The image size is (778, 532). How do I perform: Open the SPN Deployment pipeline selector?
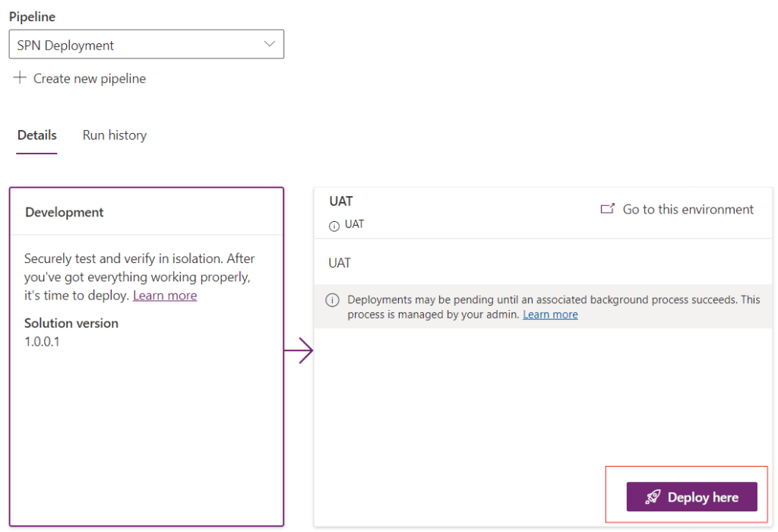click(x=146, y=45)
